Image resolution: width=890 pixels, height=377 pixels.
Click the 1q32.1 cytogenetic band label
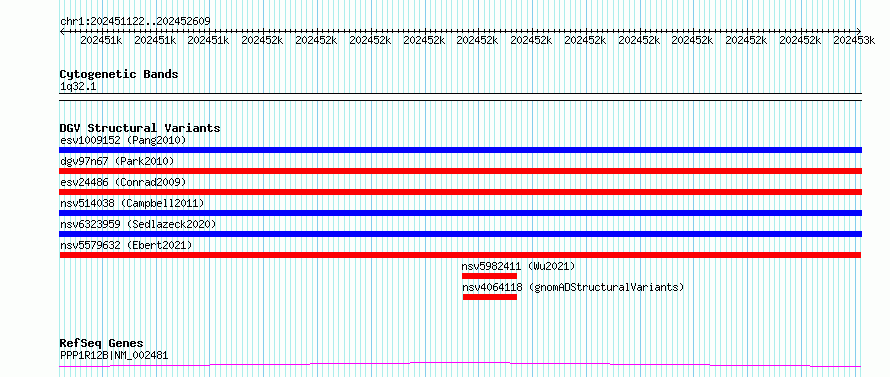(x=78, y=86)
